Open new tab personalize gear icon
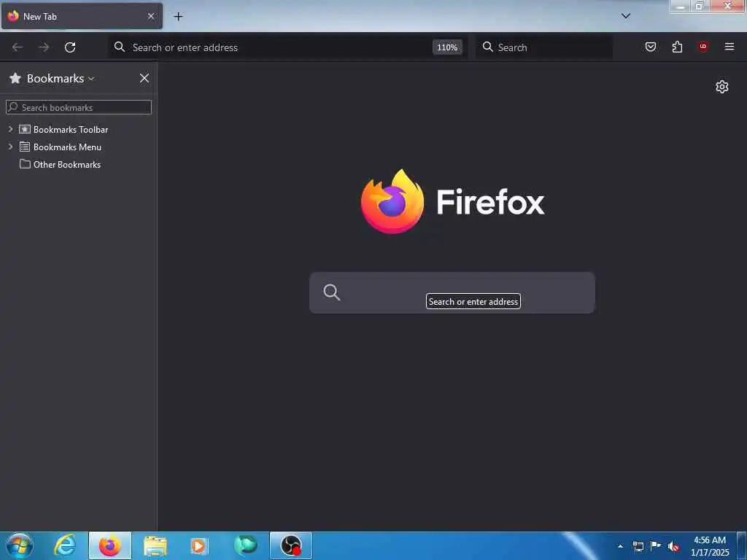Screen dimensions: 747x560 coord(722,87)
